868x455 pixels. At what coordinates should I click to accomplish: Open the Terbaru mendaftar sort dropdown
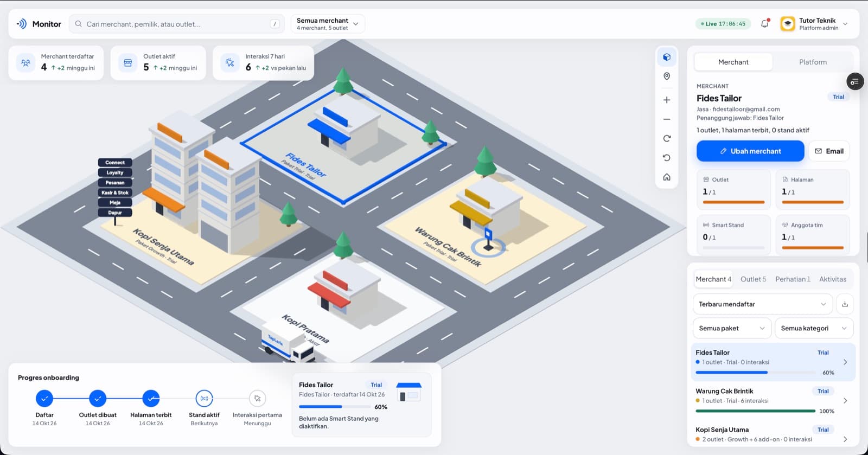click(762, 304)
